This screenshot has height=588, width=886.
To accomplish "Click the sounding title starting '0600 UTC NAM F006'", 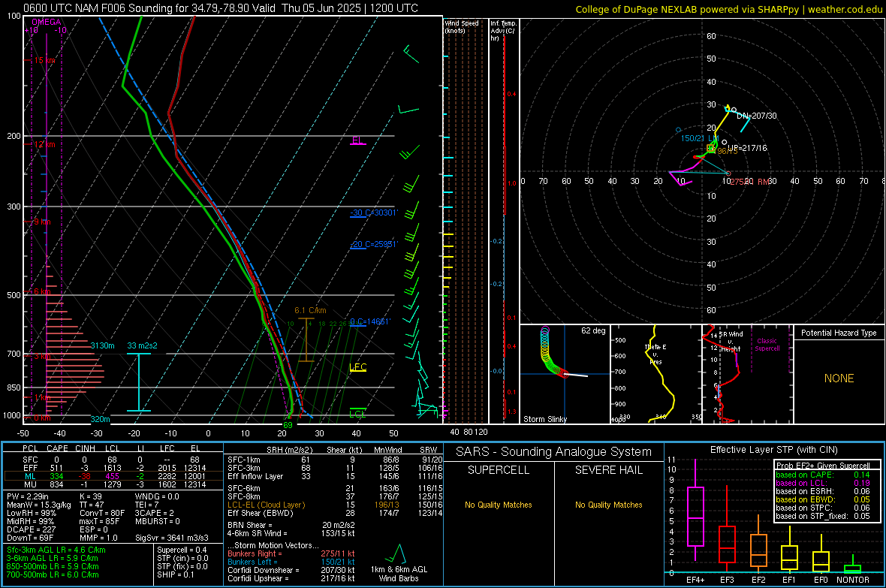I will click(220, 8).
